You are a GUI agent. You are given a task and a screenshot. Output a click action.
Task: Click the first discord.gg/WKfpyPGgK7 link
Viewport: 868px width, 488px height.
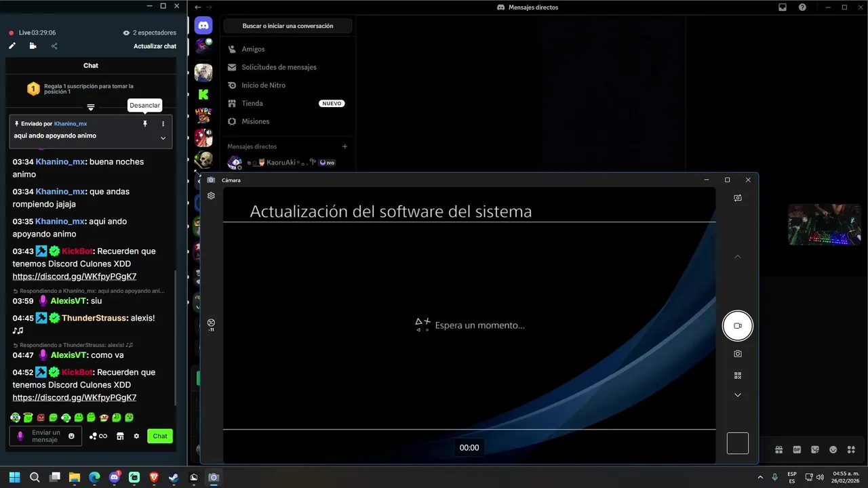click(75, 277)
